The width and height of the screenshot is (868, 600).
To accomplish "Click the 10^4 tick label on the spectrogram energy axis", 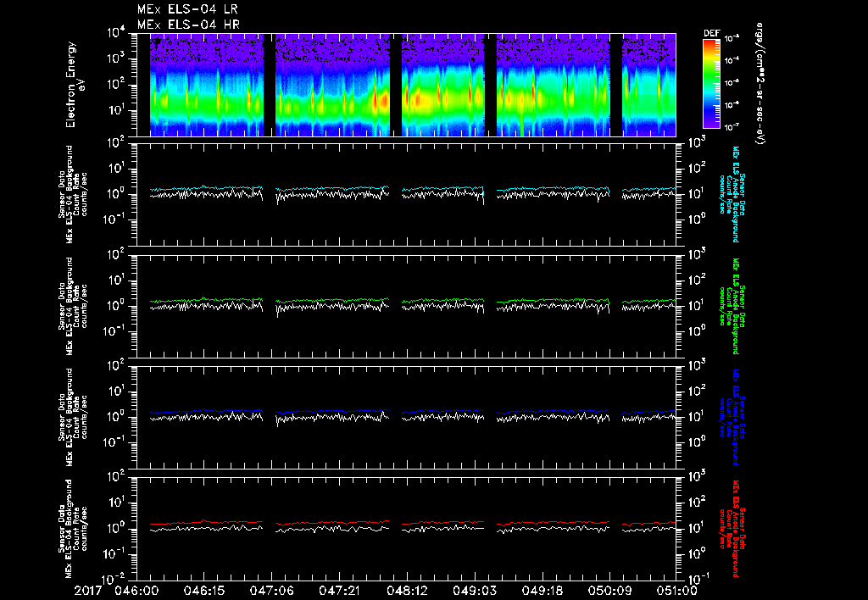I will (x=116, y=33).
